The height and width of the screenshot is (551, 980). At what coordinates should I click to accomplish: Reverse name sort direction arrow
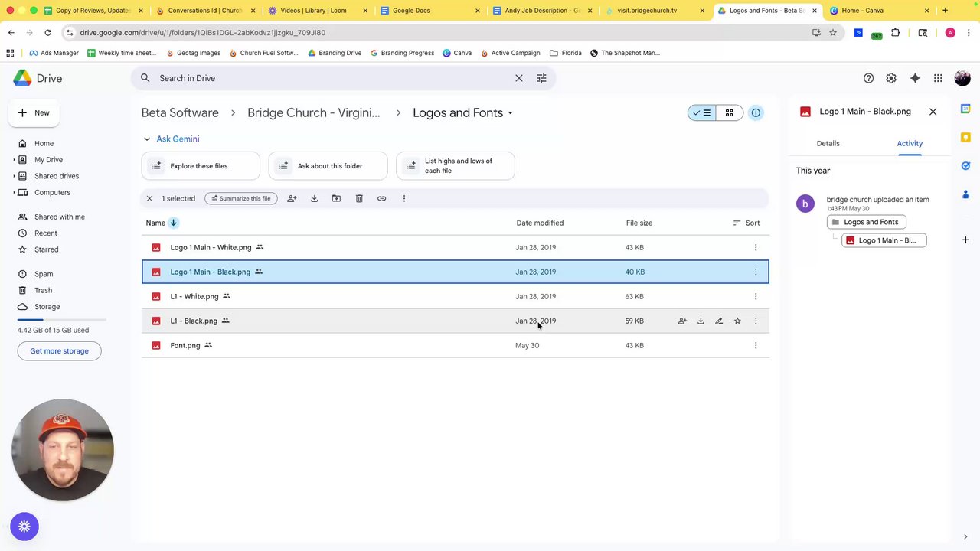(174, 223)
